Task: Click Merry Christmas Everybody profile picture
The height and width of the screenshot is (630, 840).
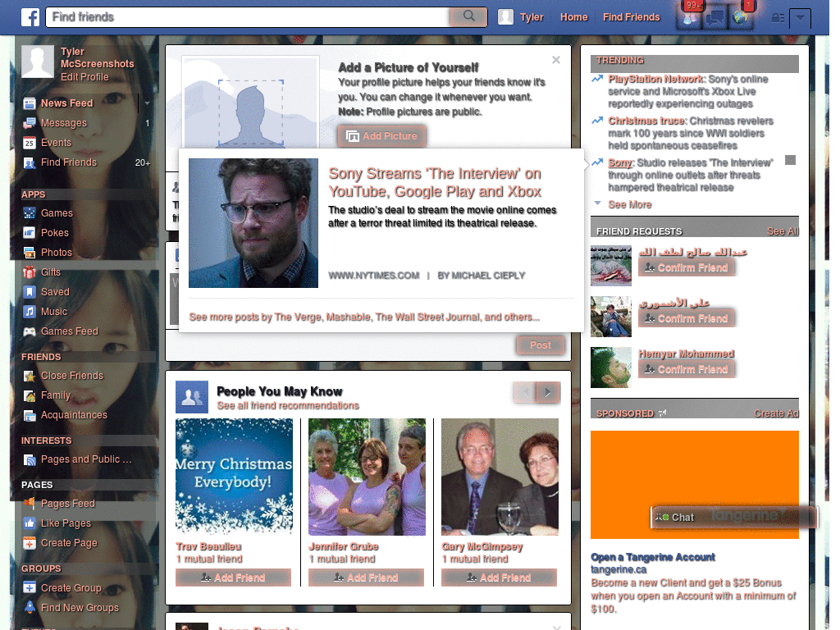Action: tap(234, 477)
